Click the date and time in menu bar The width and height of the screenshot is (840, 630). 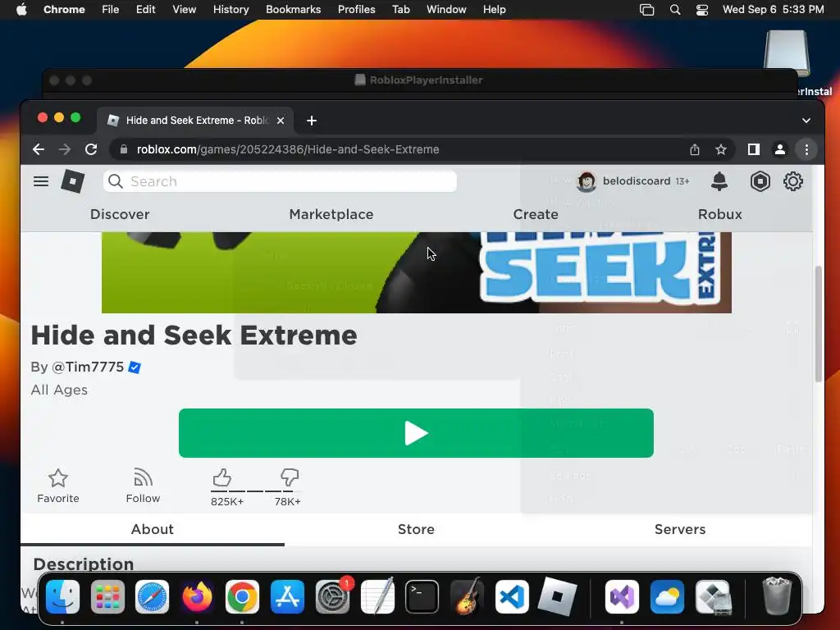pos(773,10)
